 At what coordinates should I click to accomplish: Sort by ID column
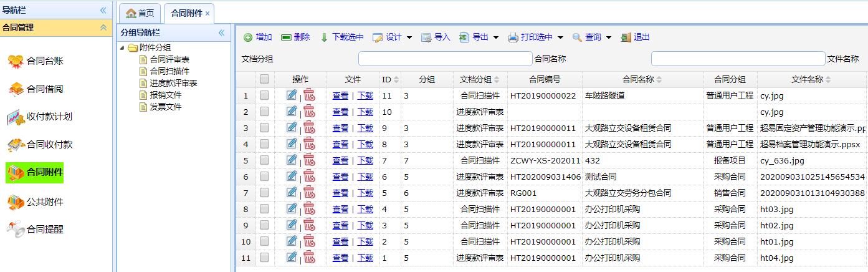coord(390,79)
